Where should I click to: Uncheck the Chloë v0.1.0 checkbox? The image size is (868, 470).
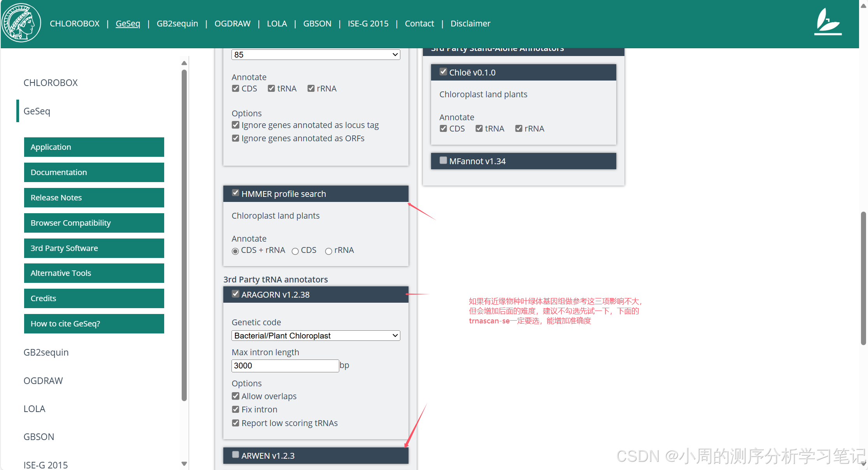point(443,72)
